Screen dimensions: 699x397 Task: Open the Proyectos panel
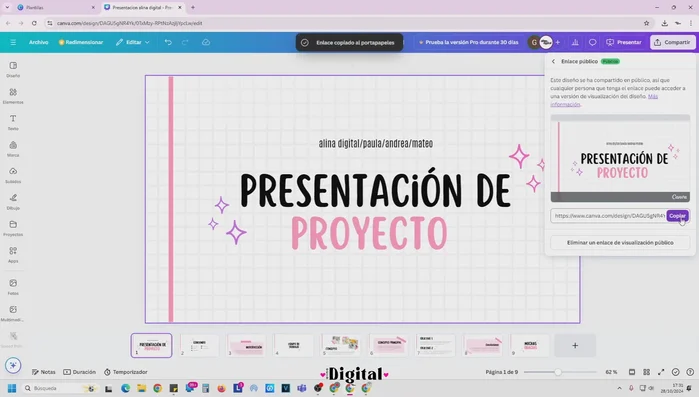tap(13, 228)
